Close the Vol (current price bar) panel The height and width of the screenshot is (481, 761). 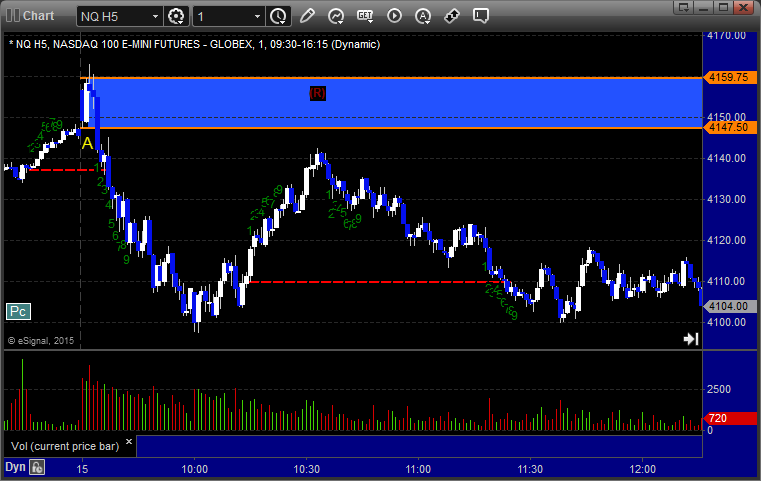coord(129,442)
